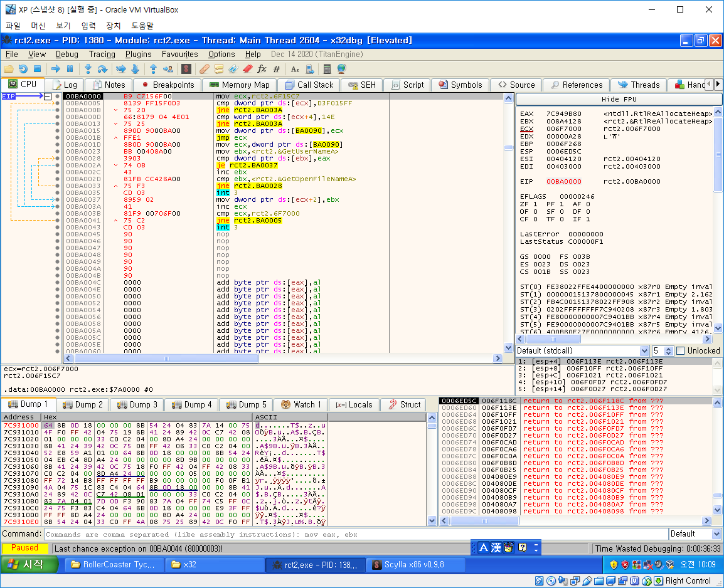Click the globe Check for Updates icon

click(341, 69)
